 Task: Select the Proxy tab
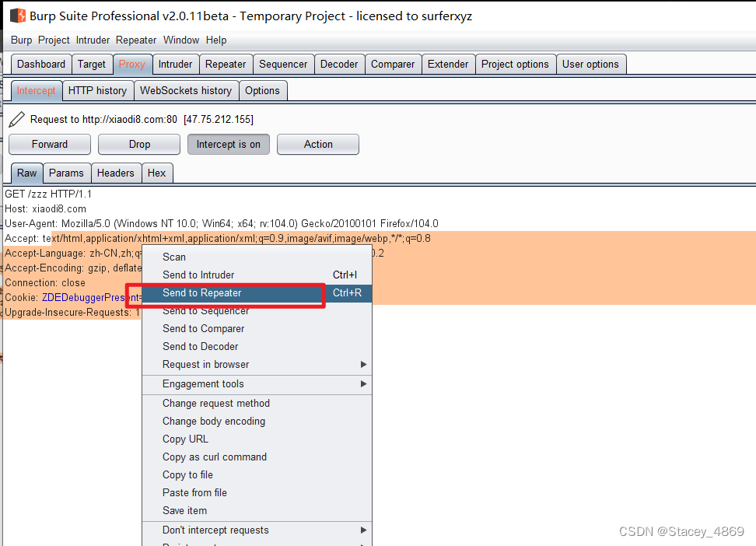point(132,64)
